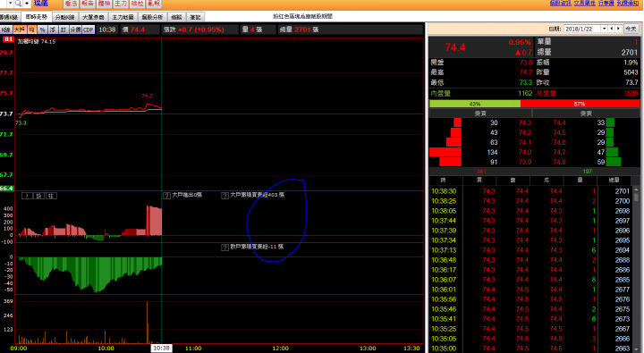Click the 74.7 high price label on chart
The width and height of the screenshot is (644, 353).
(147, 96)
